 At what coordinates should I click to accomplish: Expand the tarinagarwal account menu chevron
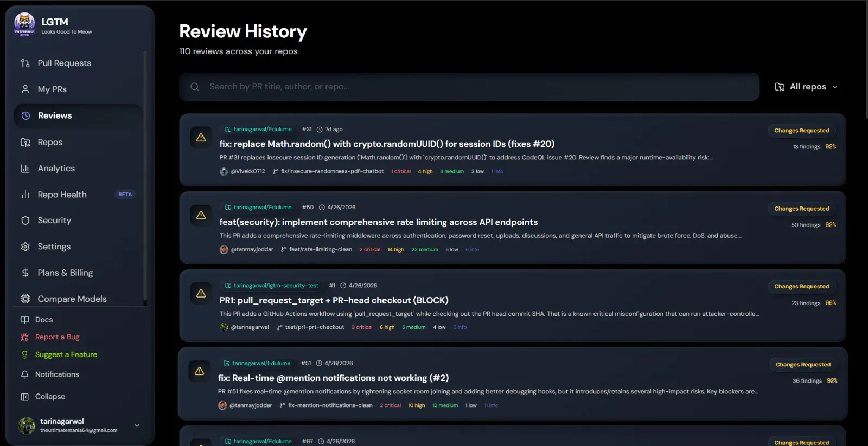click(x=137, y=425)
